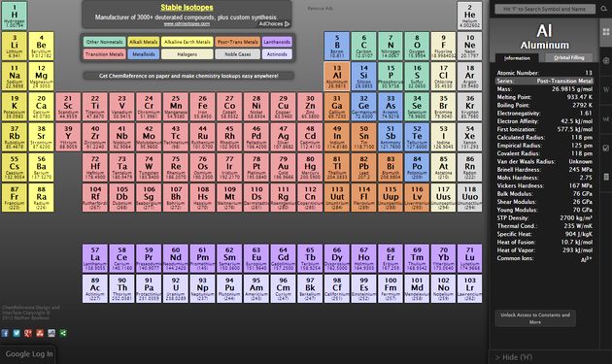Image resolution: width=612 pixels, height=364 pixels.
Task: Open the grid view sidebar icon
Action: click(606, 32)
